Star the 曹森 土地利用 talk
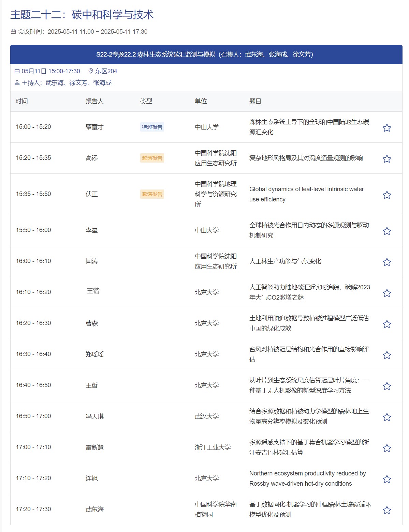This screenshot has width=409, height=532. [x=386, y=324]
